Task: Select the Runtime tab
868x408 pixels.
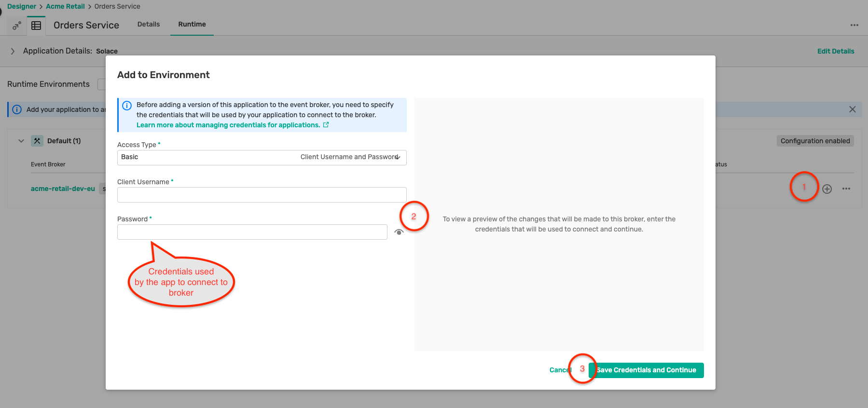Action: (x=192, y=24)
